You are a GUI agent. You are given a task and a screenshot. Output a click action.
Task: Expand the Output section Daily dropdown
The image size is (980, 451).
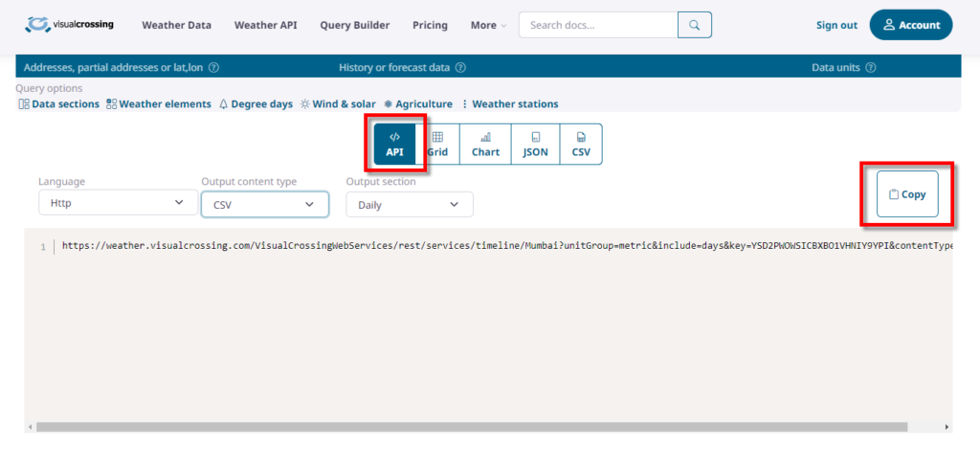[x=409, y=204]
